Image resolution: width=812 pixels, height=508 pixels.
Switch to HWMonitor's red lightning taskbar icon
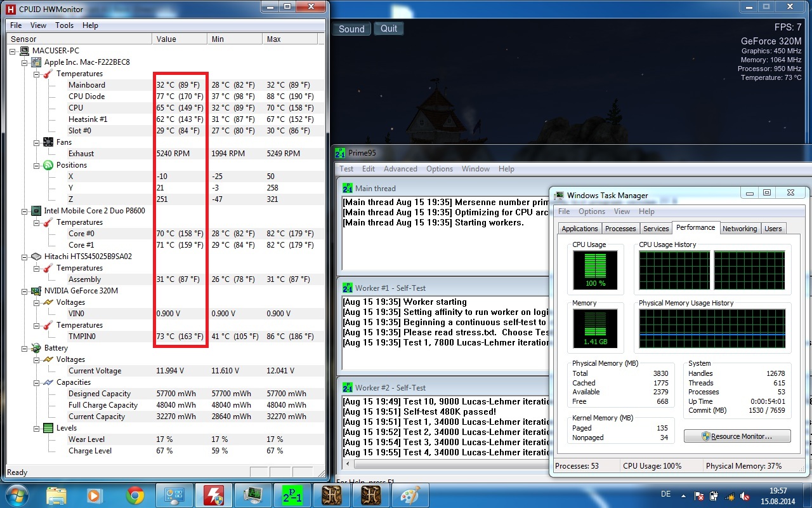213,495
